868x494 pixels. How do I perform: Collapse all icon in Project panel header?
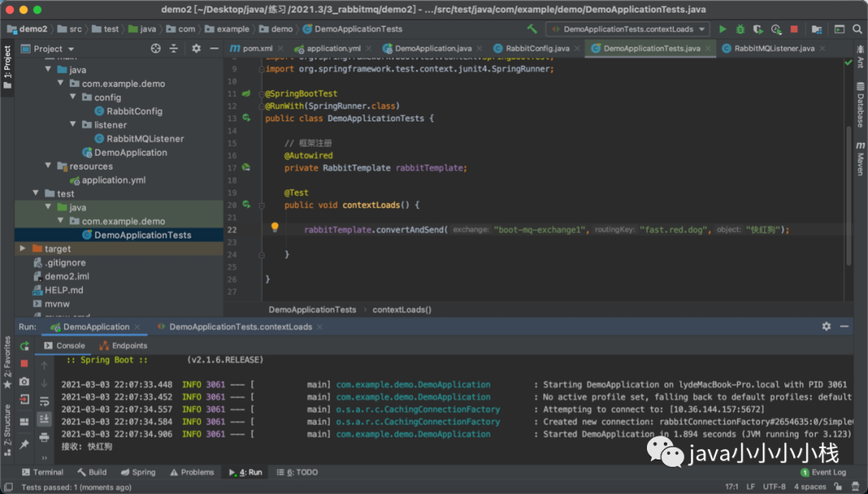(174, 49)
